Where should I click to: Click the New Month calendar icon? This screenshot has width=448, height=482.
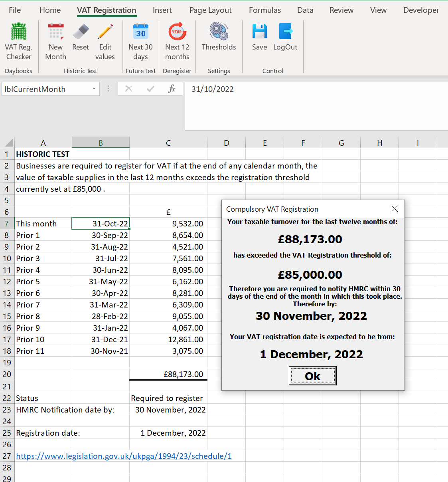[x=55, y=32]
